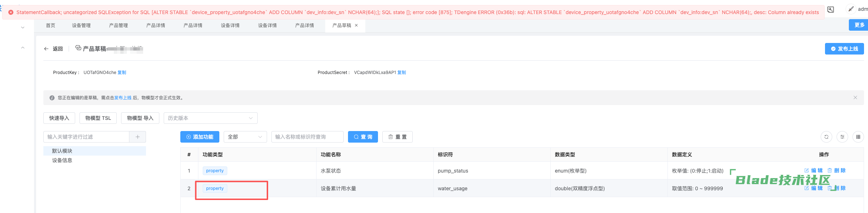Click the 添加功能 button
Screen dimensions: 868x213
point(199,137)
